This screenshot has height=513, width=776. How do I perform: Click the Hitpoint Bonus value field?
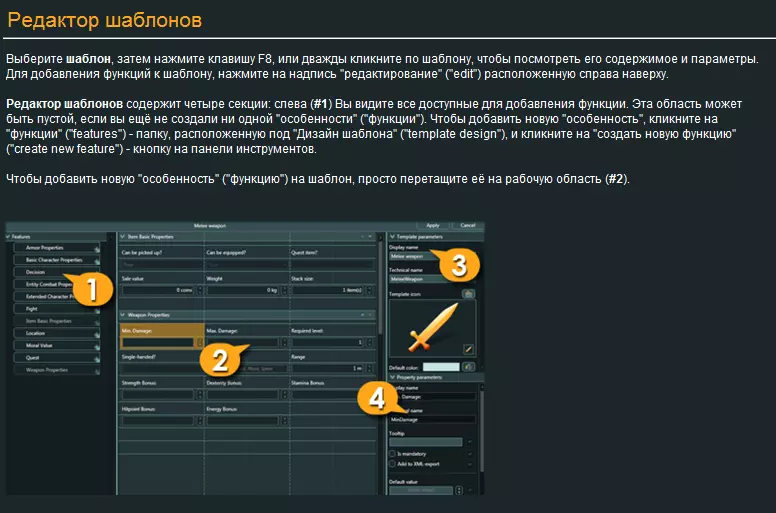point(158,420)
